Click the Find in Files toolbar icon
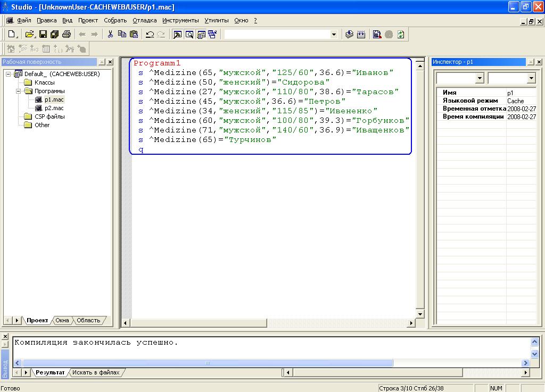Screen dimensions: 545x392 pos(377,35)
